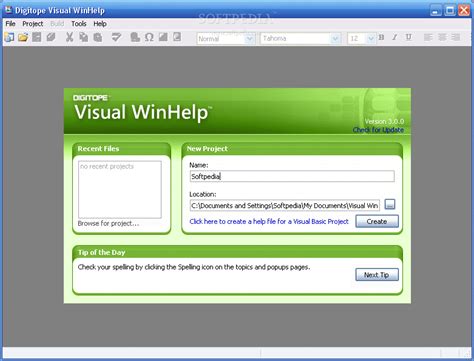
Task: Click the greyed toolbar icon left of Cut
Action: (51, 37)
